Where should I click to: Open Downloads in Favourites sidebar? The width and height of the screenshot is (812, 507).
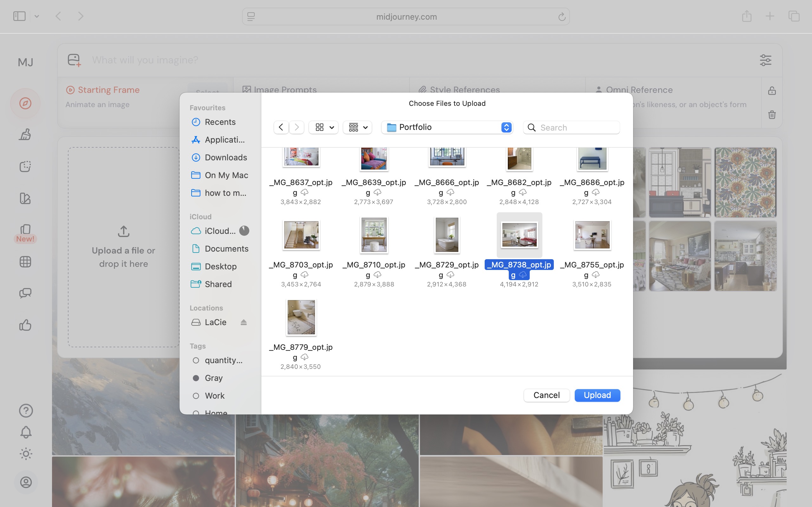pos(226,157)
